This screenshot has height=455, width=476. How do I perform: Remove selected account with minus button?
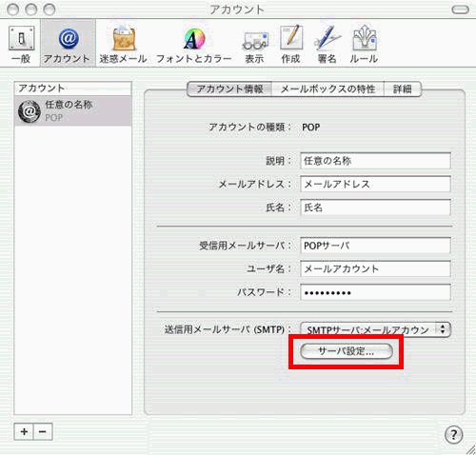(x=43, y=431)
